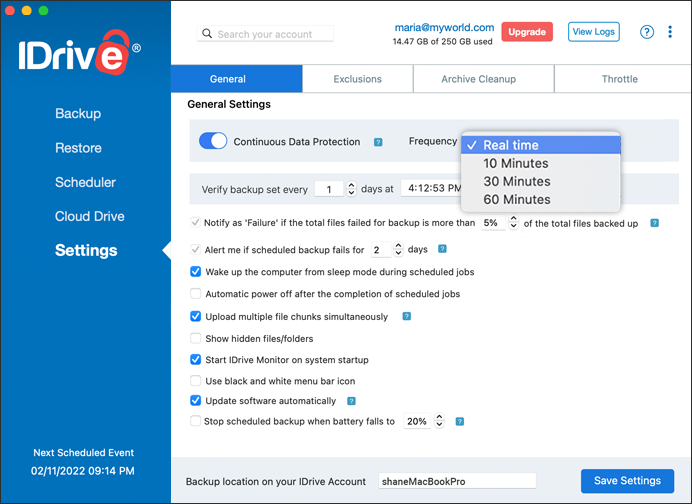Choose 60 Minutes from frequency list
692x504 pixels.
click(541, 199)
